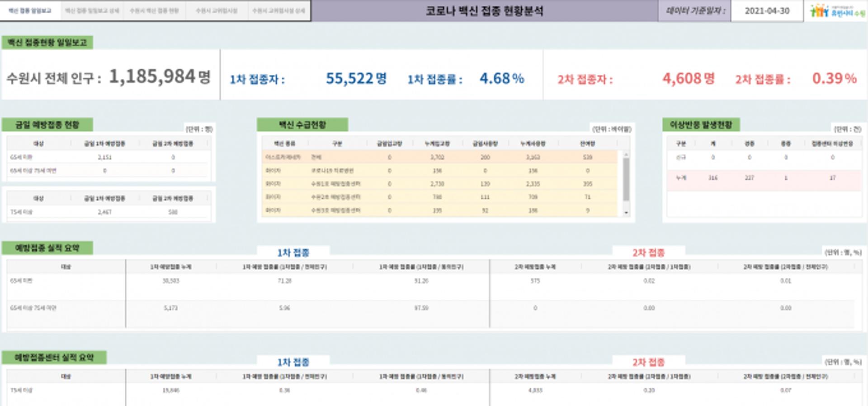Click the center second-dose cumulative 4,033
868x406 pixels.
535,390
